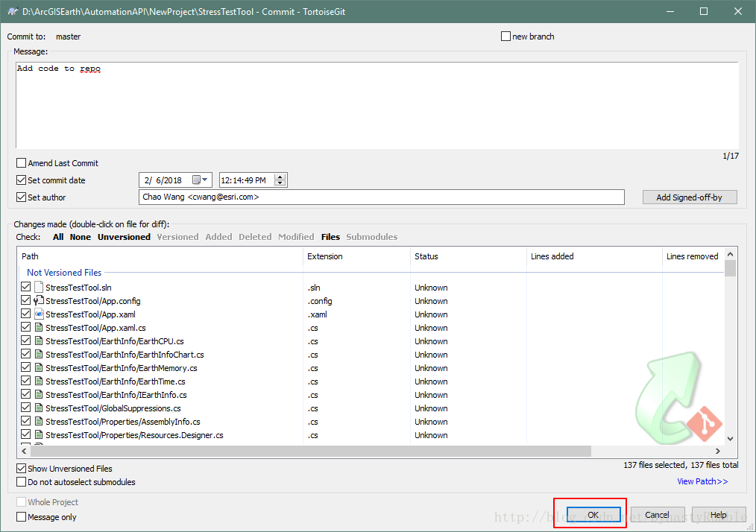Uncheck App.xaml file checkbox
This screenshot has height=532, width=756.
click(x=26, y=314)
